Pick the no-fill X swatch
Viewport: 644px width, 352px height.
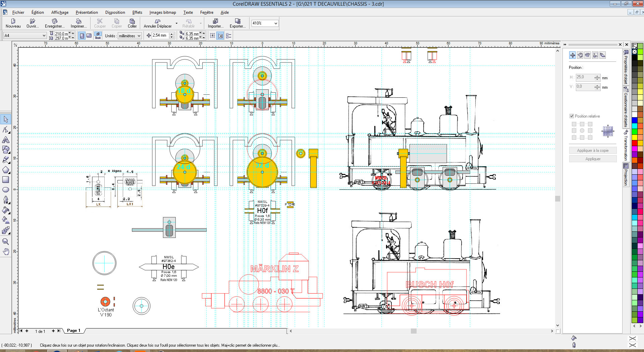pyautogui.click(x=635, y=52)
